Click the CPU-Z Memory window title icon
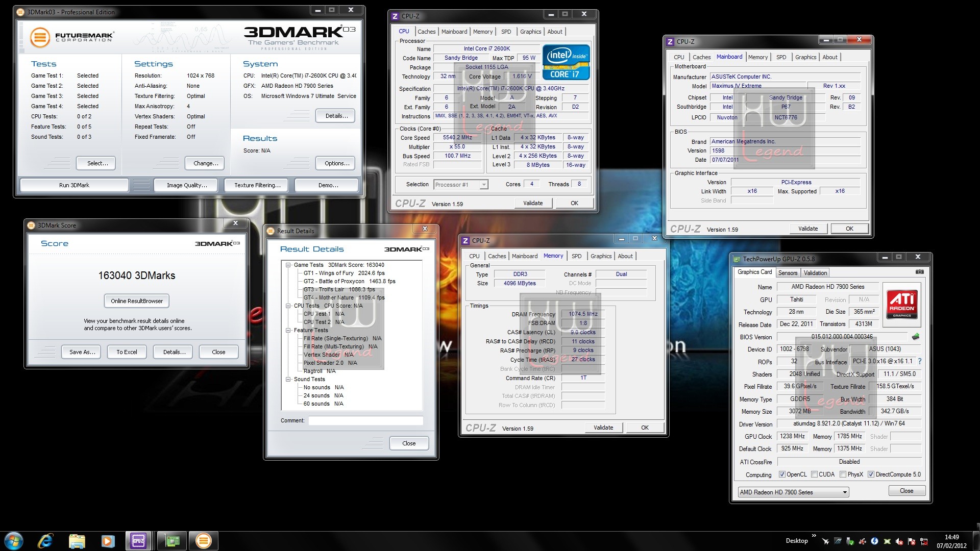 pyautogui.click(x=466, y=241)
